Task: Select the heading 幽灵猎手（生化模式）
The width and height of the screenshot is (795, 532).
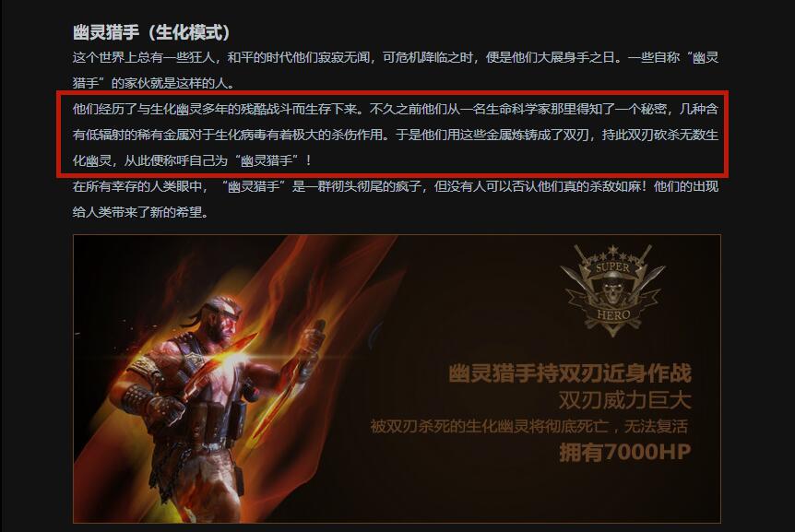Action: (151, 32)
